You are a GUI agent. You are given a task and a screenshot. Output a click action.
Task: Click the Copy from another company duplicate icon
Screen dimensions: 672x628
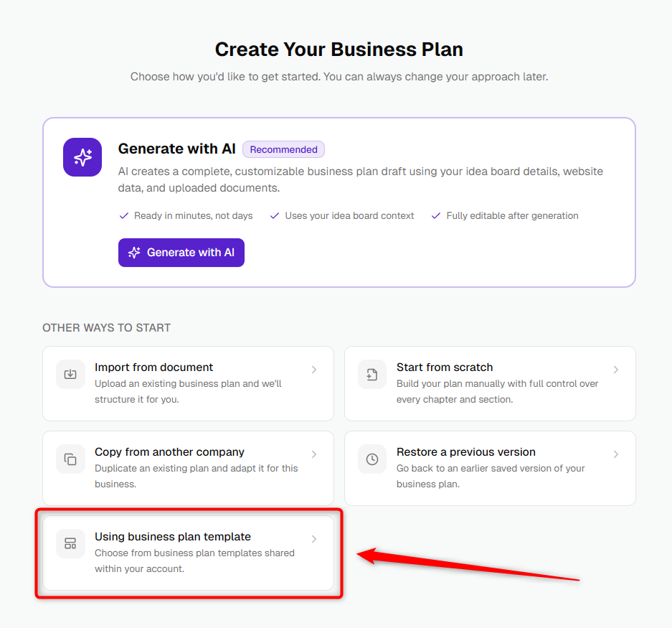click(x=70, y=459)
